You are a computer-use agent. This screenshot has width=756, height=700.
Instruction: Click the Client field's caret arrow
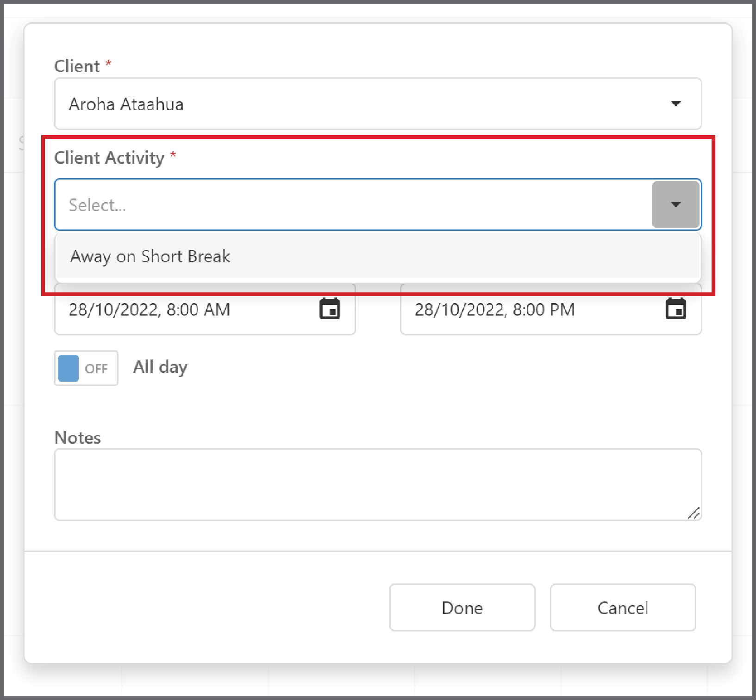click(x=676, y=103)
